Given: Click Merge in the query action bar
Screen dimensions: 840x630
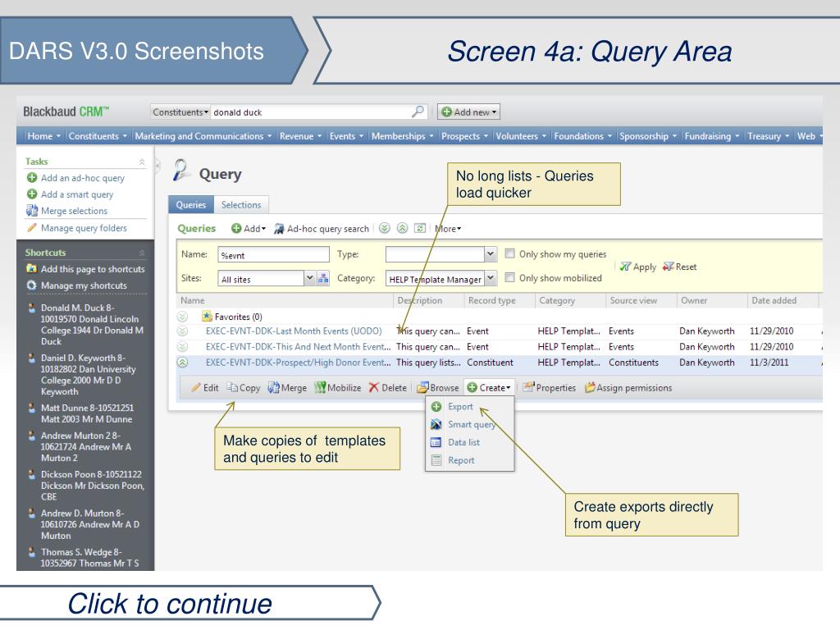Looking at the screenshot, I should point(288,388).
